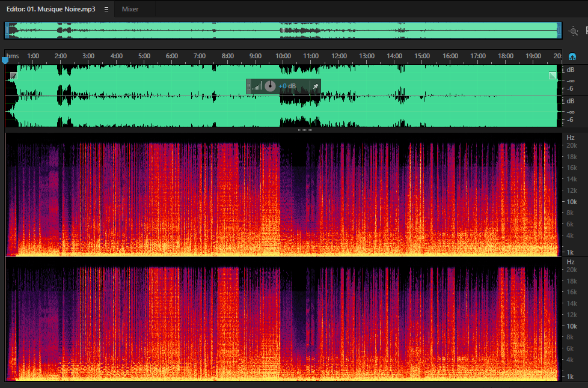Image resolution: width=588 pixels, height=388 pixels.
Task: Click the blue playhead marker on the ruler
Action: point(5,60)
